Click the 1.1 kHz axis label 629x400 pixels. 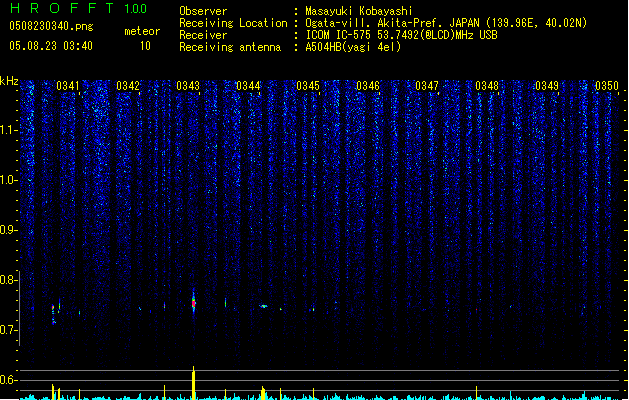point(7,130)
